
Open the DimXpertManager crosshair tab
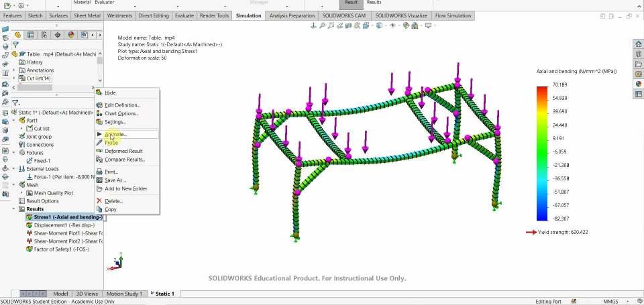[58, 35]
